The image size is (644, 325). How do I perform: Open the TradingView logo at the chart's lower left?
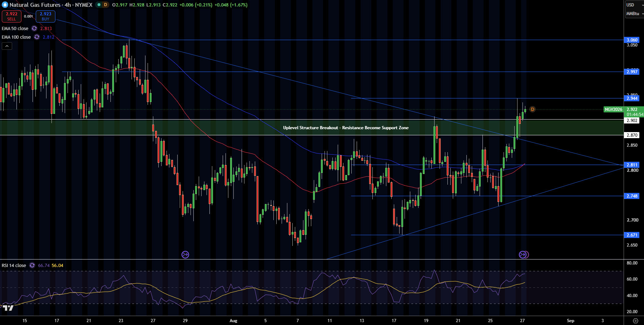click(x=8, y=307)
